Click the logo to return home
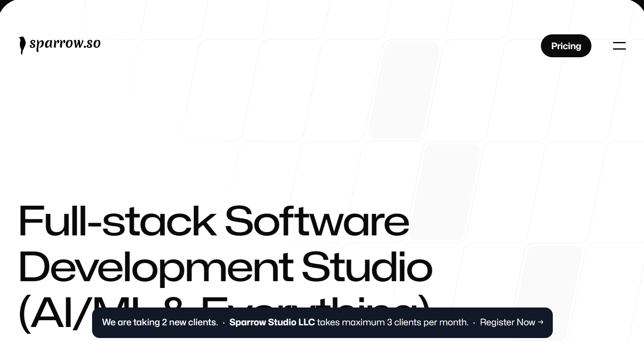 tap(59, 44)
